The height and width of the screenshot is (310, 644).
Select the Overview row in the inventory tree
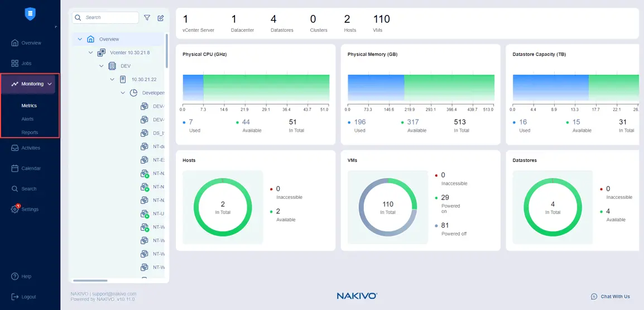(x=119, y=40)
